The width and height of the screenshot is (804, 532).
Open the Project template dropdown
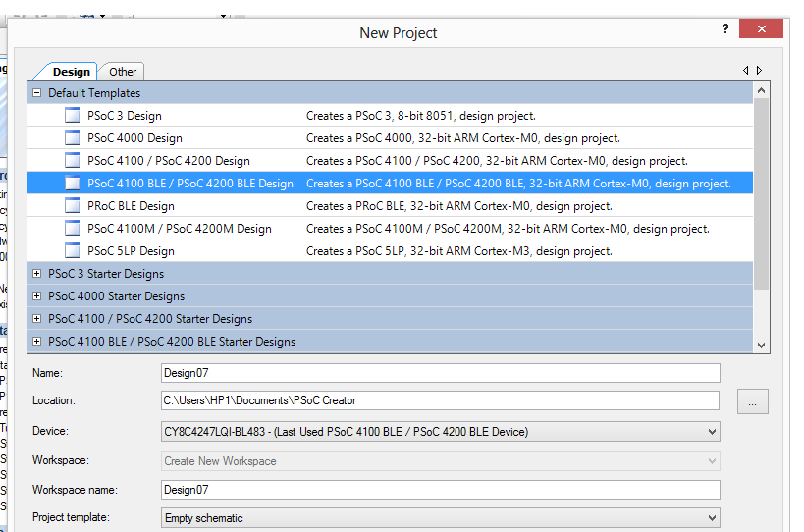click(711, 518)
